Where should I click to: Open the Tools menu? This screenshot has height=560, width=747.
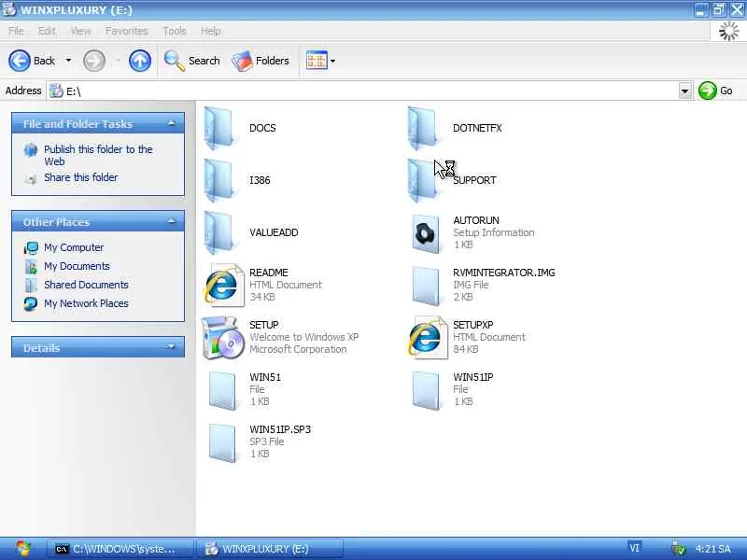(x=175, y=32)
